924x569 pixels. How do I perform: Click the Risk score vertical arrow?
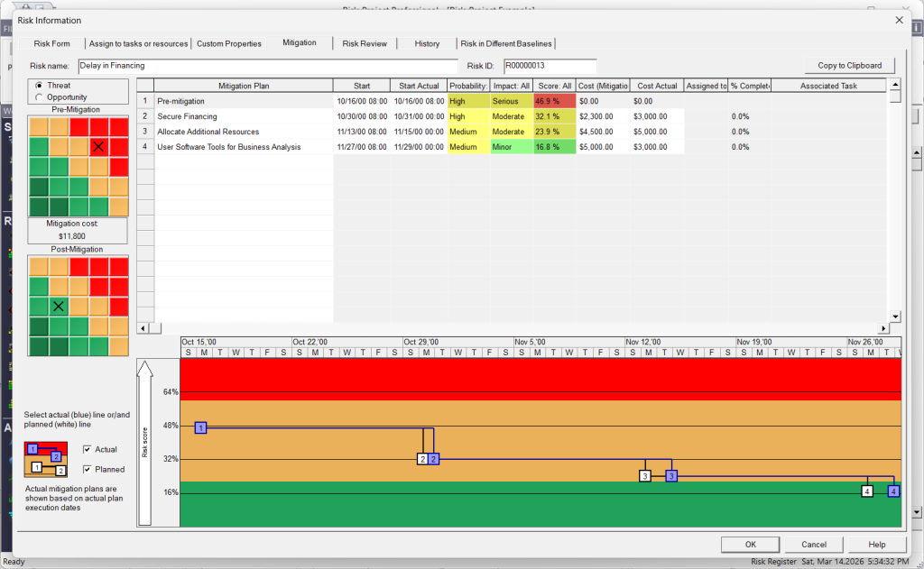[x=145, y=442]
